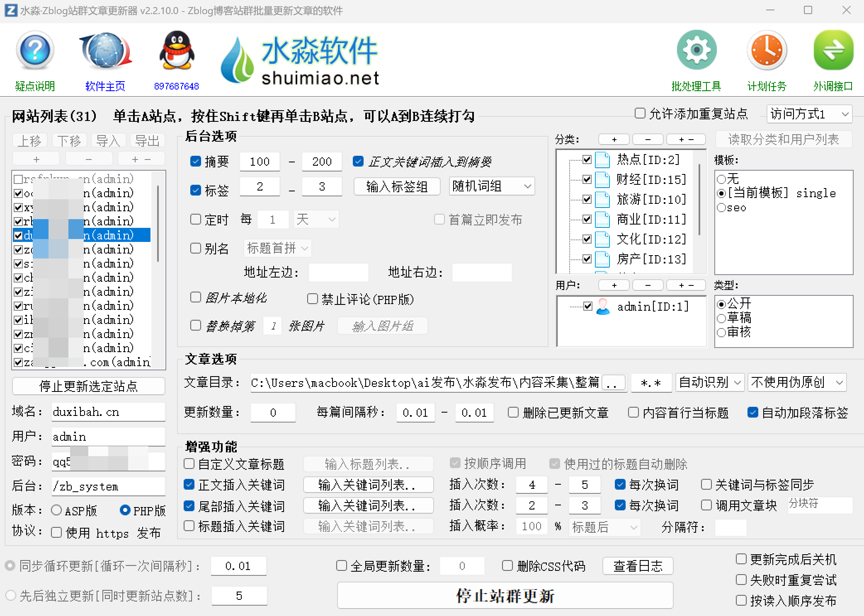864x616 pixels.
Task: Open the 不使用伪原创 dropdown
Action: pyautogui.click(x=797, y=382)
